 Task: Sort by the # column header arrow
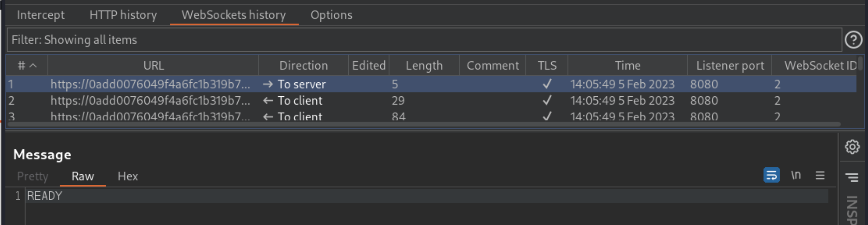33,66
